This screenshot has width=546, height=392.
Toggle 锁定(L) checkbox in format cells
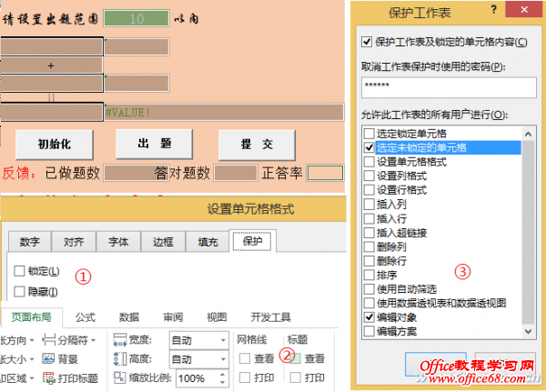click(19, 271)
